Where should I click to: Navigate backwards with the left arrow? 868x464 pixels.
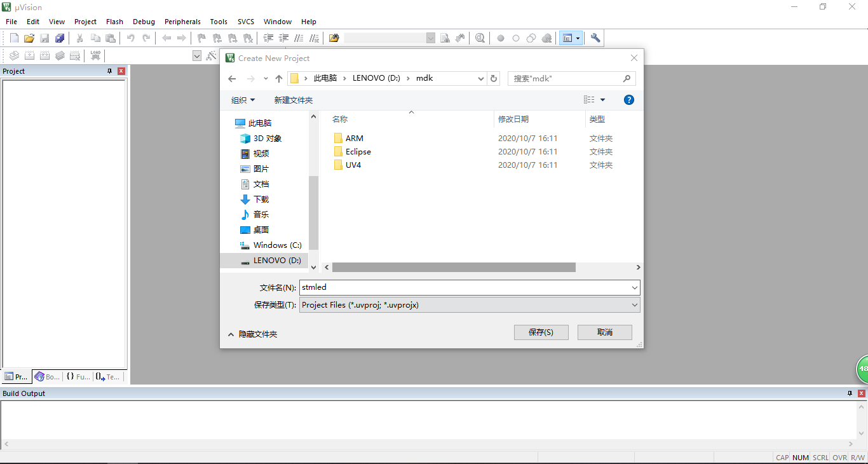tap(166, 38)
